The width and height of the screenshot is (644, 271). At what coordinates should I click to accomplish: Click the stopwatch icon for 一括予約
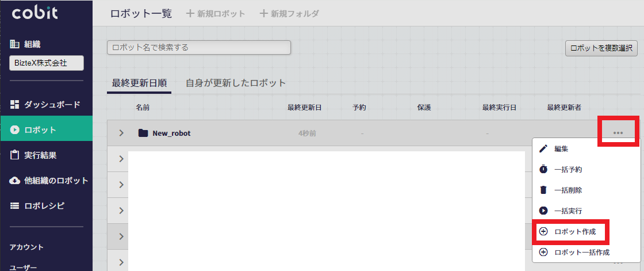[x=543, y=169]
